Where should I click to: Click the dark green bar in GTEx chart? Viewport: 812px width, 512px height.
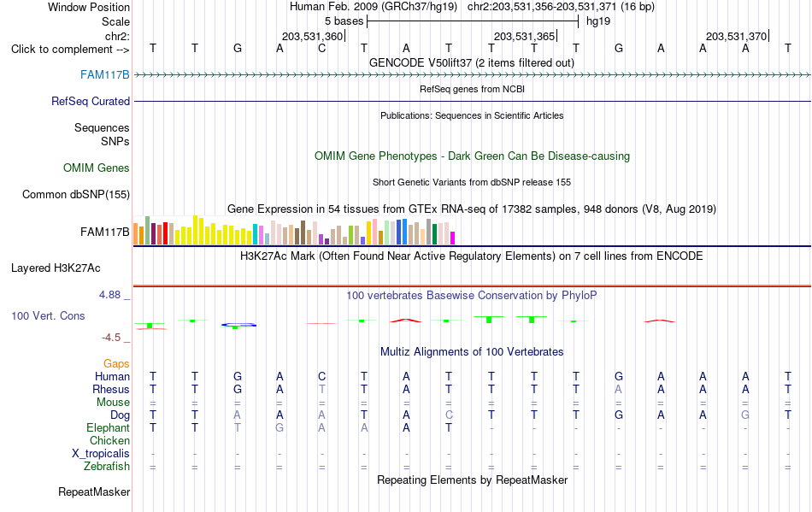click(x=434, y=234)
